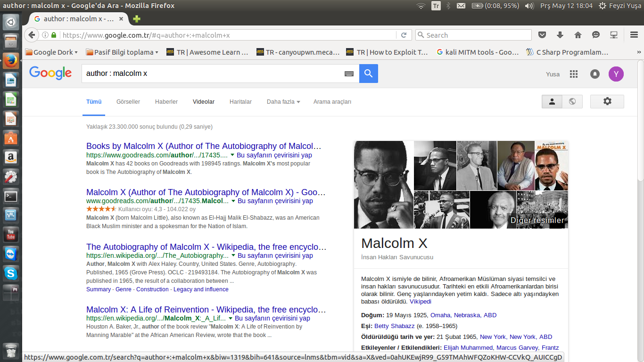644x362 pixels.
Task: Click the Firefox reload page icon
Action: point(404,35)
